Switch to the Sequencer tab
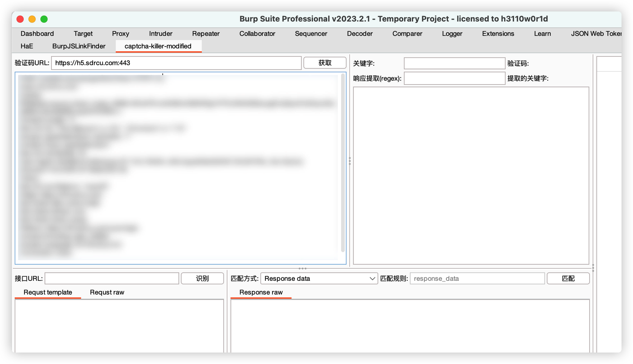Screen dimensions: 633x364 click(x=311, y=33)
